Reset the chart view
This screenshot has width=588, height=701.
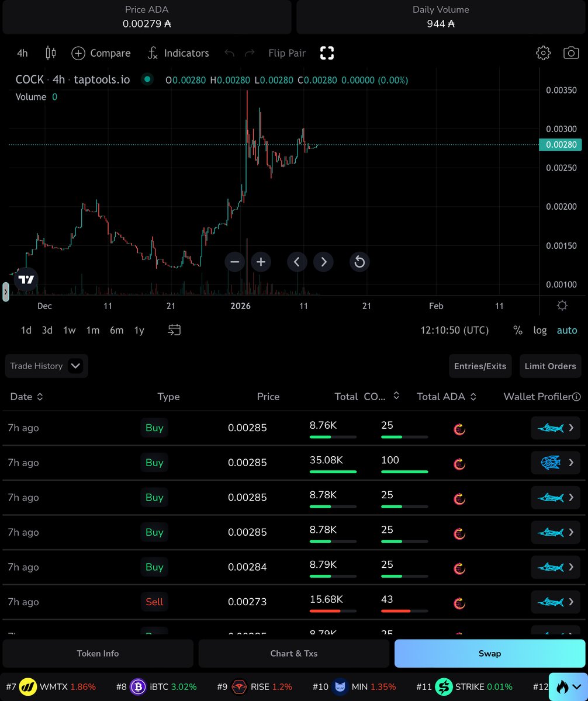[x=359, y=262]
